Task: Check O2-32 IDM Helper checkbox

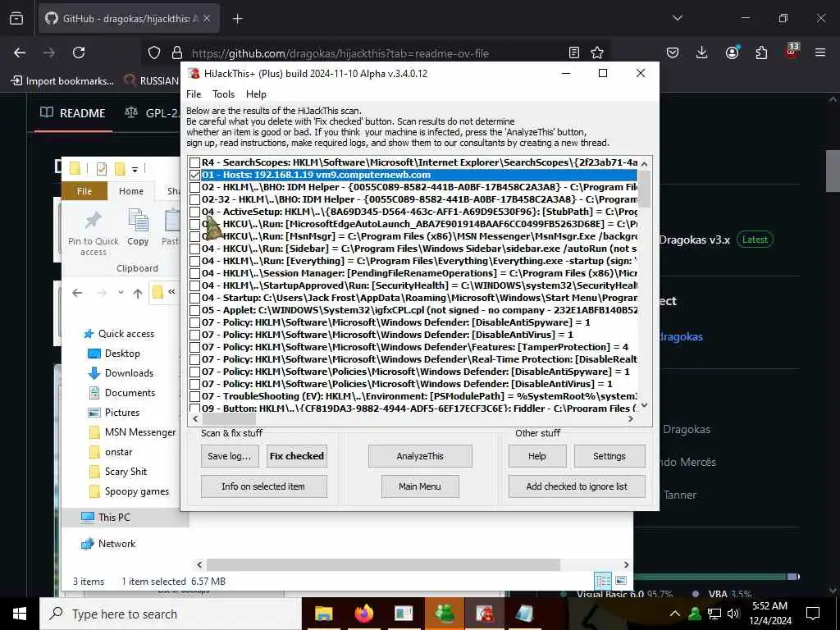Action: click(194, 199)
